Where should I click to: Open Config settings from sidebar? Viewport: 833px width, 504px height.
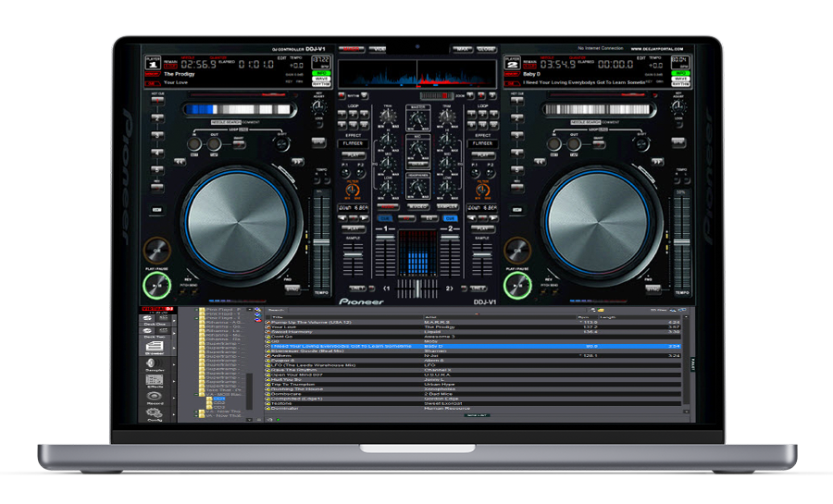(155, 414)
